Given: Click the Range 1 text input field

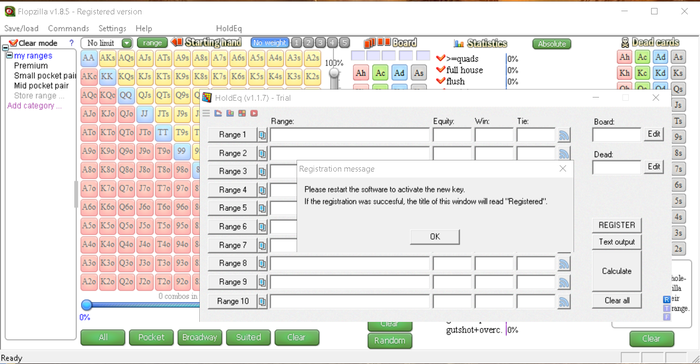Looking at the screenshot, I should click(350, 135).
